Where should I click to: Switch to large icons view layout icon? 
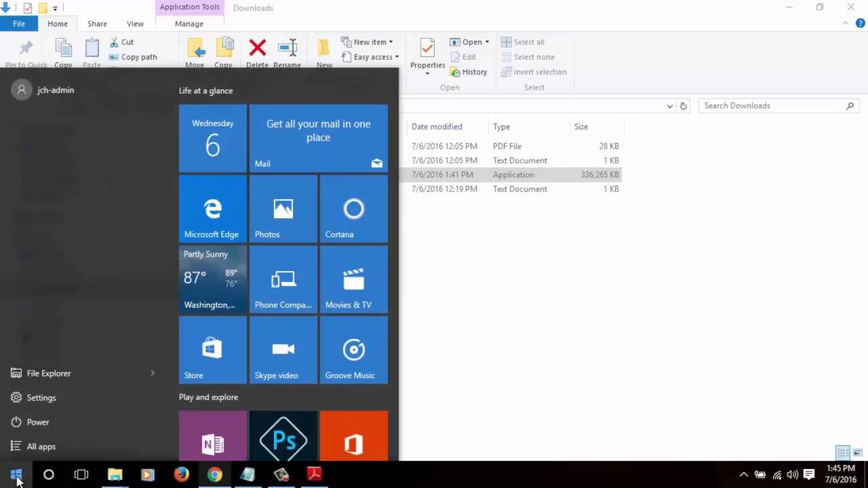tap(858, 453)
